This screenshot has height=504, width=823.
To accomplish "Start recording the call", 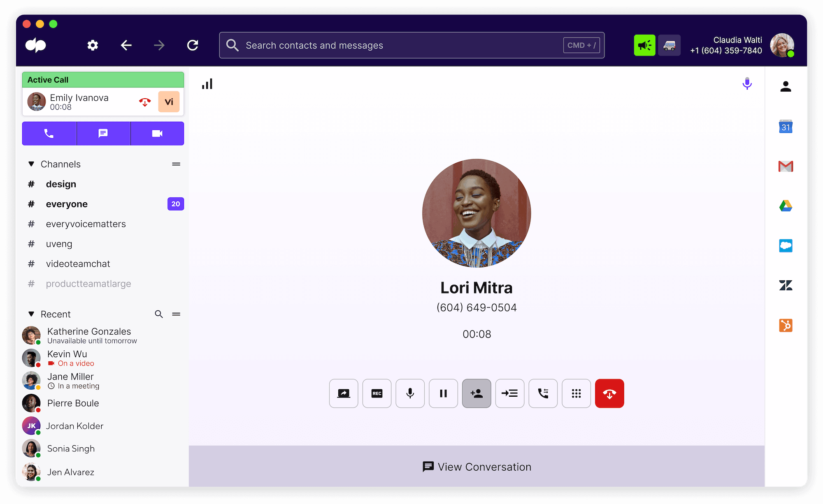I will tap(377, 393).
